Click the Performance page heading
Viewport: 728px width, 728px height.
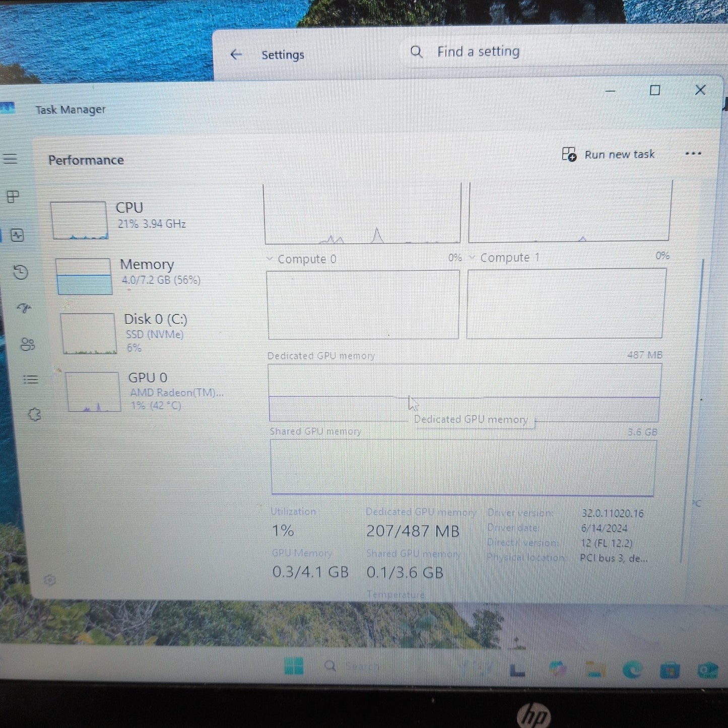coord(86,160)
